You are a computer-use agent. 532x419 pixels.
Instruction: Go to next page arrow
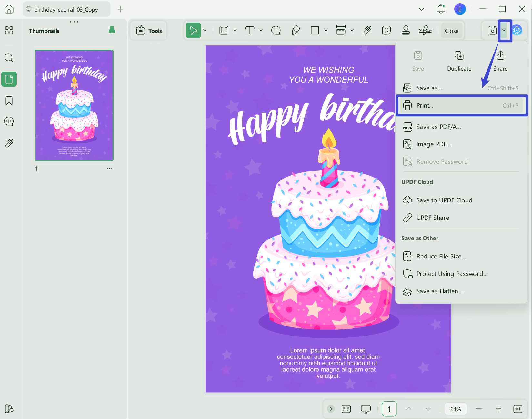click(x=428, y=409)
